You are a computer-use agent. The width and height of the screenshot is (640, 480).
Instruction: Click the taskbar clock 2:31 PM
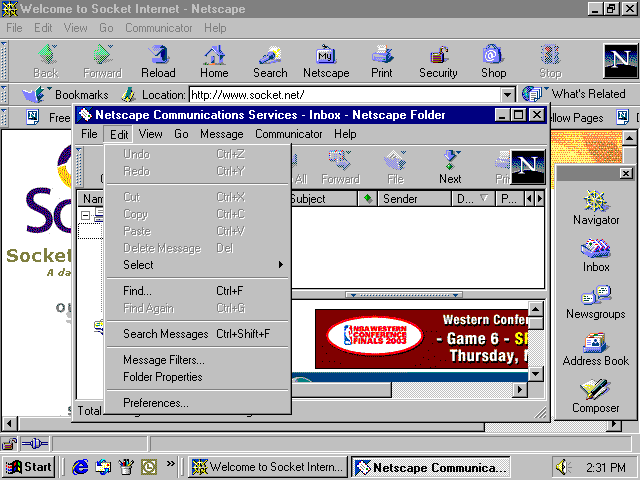coord(605,467)
